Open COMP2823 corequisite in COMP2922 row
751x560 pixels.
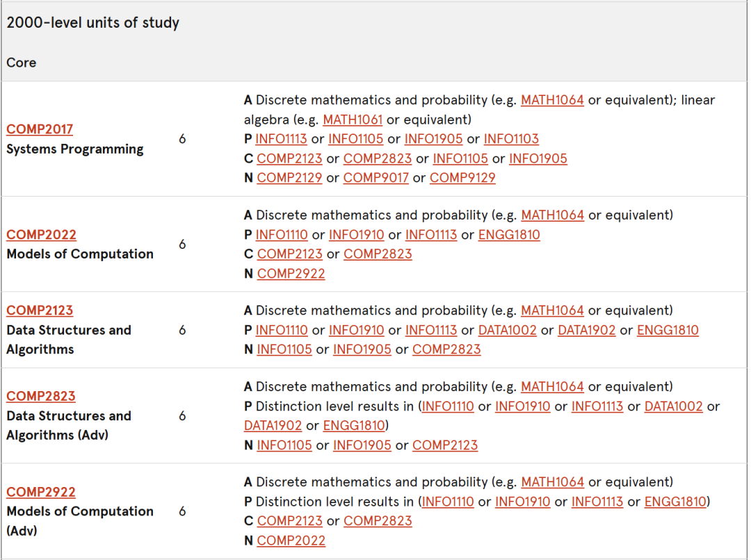click(x=378, y=521)
